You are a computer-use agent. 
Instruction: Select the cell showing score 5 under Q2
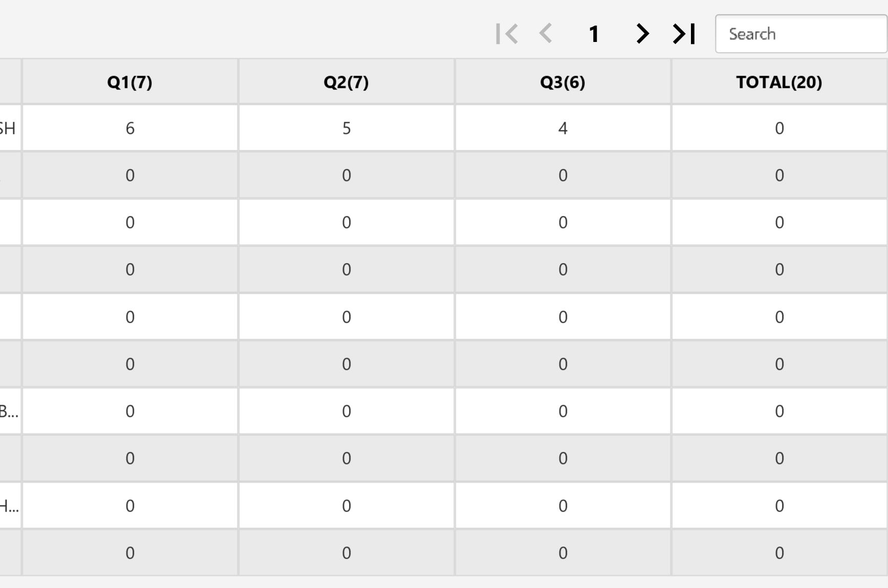click(346, 128)
